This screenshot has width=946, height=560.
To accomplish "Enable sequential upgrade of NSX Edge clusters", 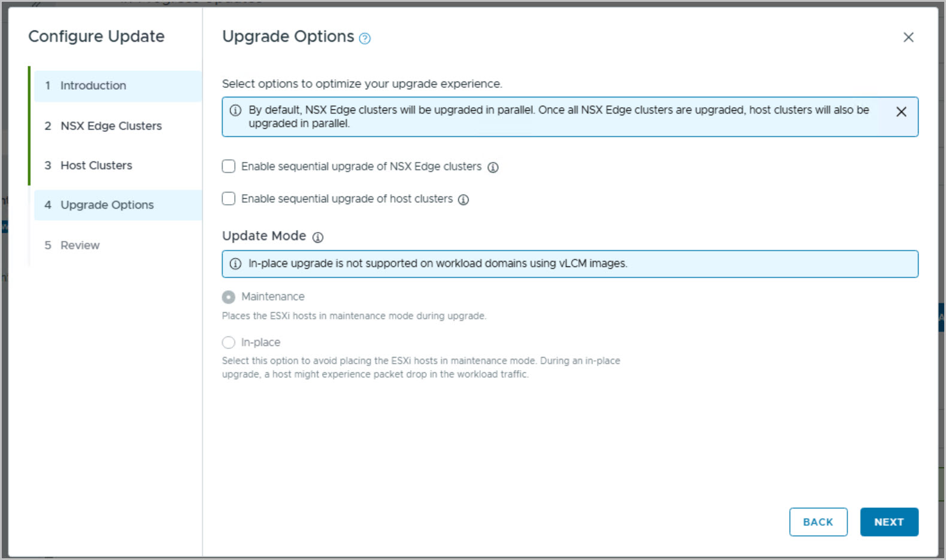I will (229, 166).
